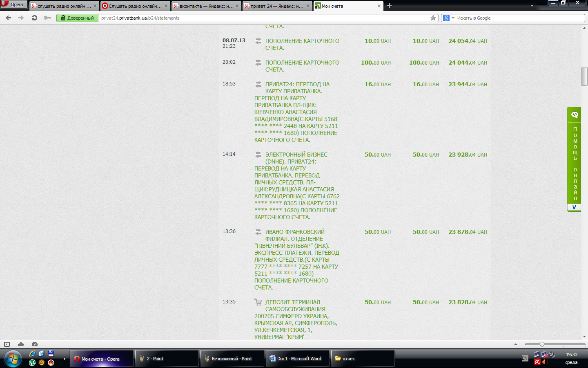Expand the search engine dropdown arrow
Screen dimensions: 588x368
[453, 18]
